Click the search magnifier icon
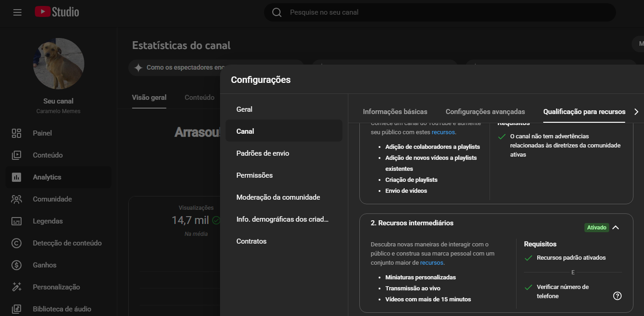The image size is (644, 316). pyautogui.click(x=277, y=12)
